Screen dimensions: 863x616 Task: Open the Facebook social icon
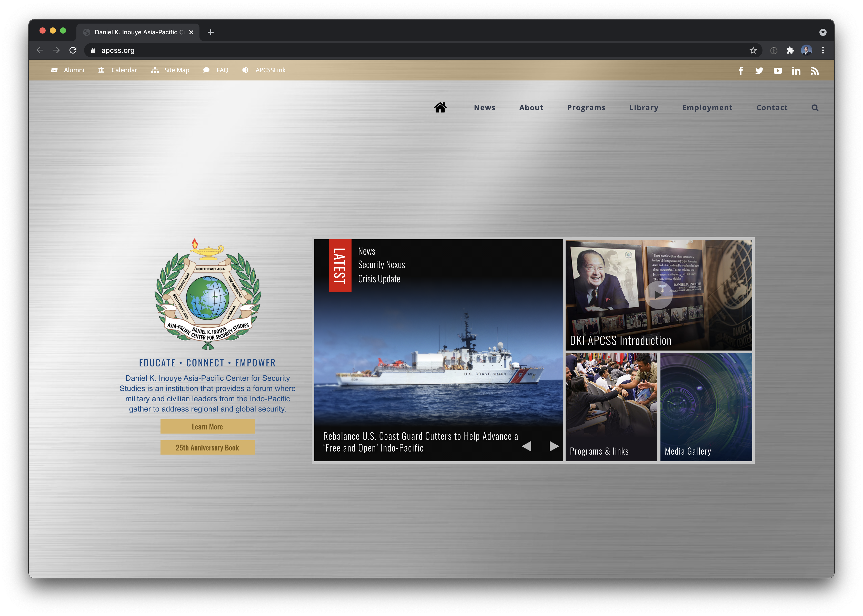pyautogui.click(x=740, y=70)
